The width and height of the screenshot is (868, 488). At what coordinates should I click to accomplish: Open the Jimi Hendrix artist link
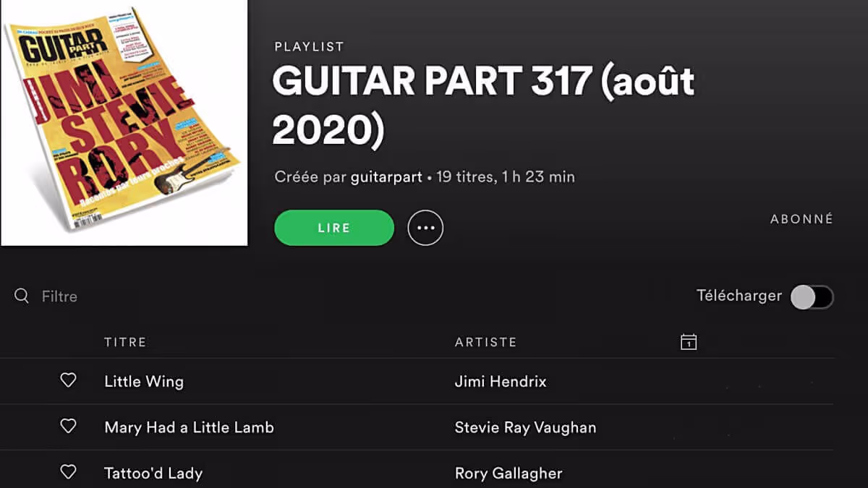click(x=501, y=381)
